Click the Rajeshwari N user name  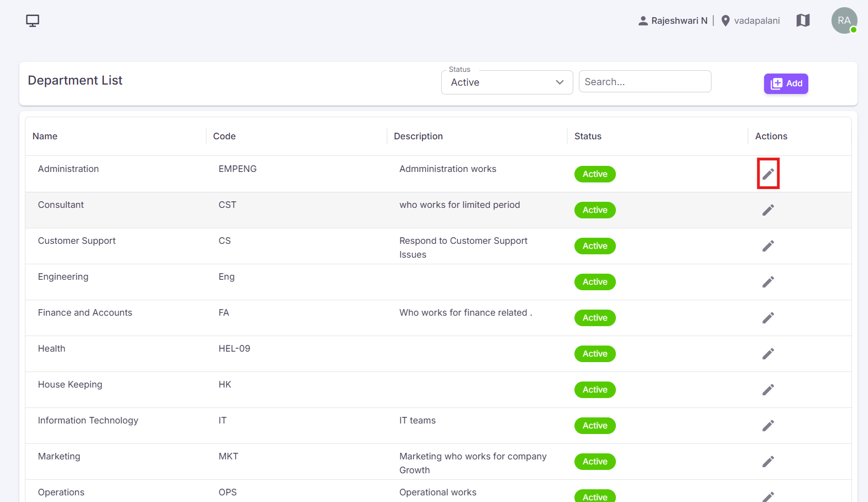coord(679,20)
